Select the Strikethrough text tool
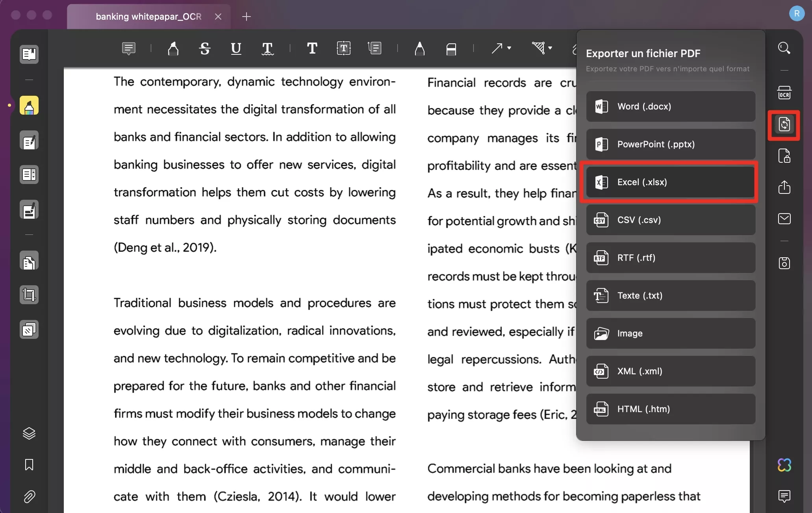 coord(205,48)
